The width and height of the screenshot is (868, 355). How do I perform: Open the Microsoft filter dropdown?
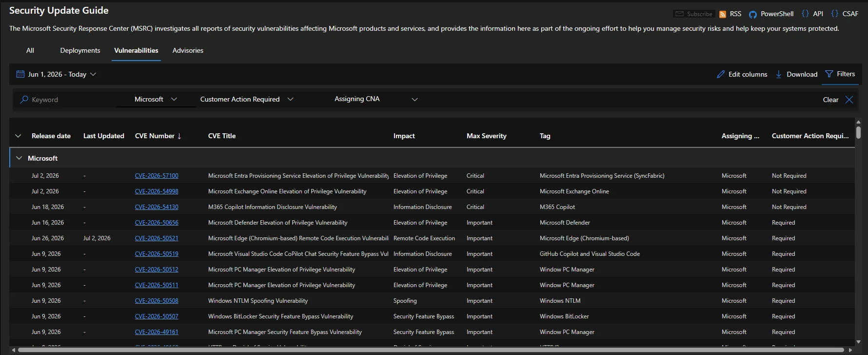(156, 99)
